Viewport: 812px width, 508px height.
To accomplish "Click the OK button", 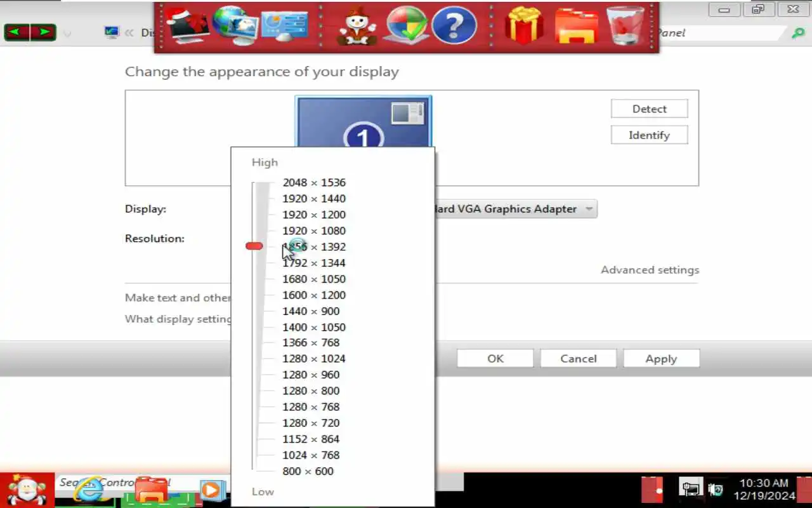I will click(x=495, y=358).
